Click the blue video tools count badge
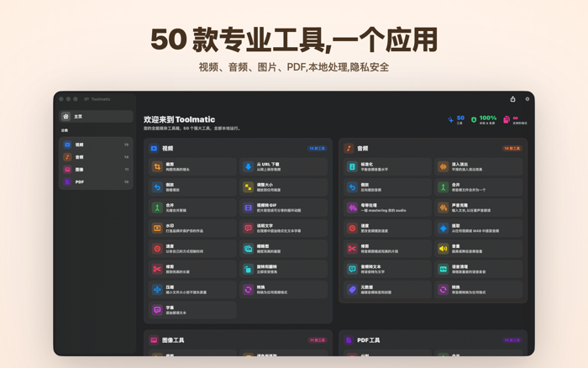Image resolution: width=588 pixels, height=368 pixels. pos(317,149)
